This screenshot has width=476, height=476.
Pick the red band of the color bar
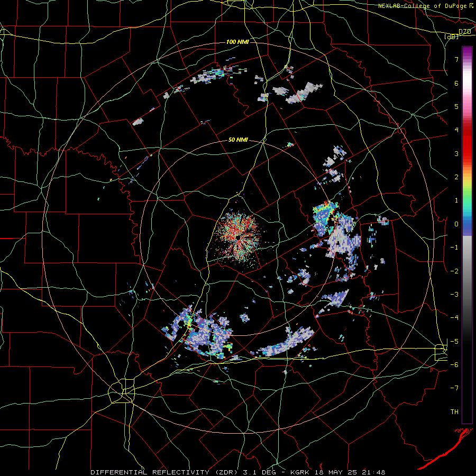pyautogui.click(x=467, y=144)
